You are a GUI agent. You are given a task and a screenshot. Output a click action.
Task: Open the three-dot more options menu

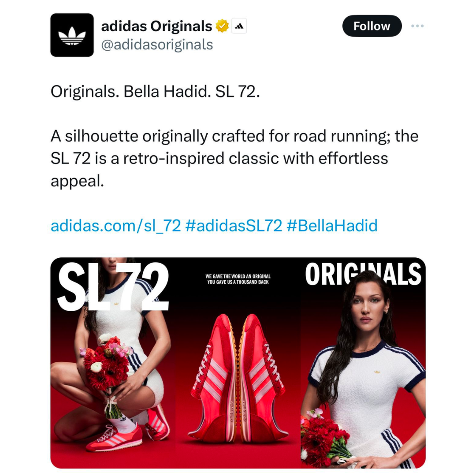tap(417, 26)
